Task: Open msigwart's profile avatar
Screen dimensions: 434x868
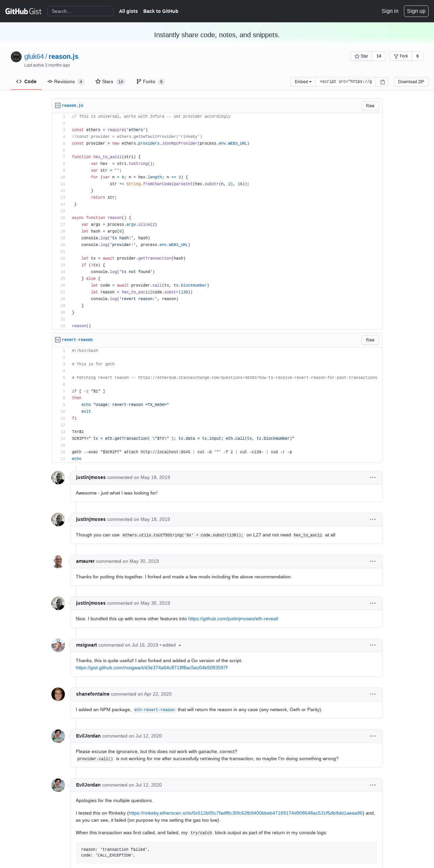Action: click(58, 645)
